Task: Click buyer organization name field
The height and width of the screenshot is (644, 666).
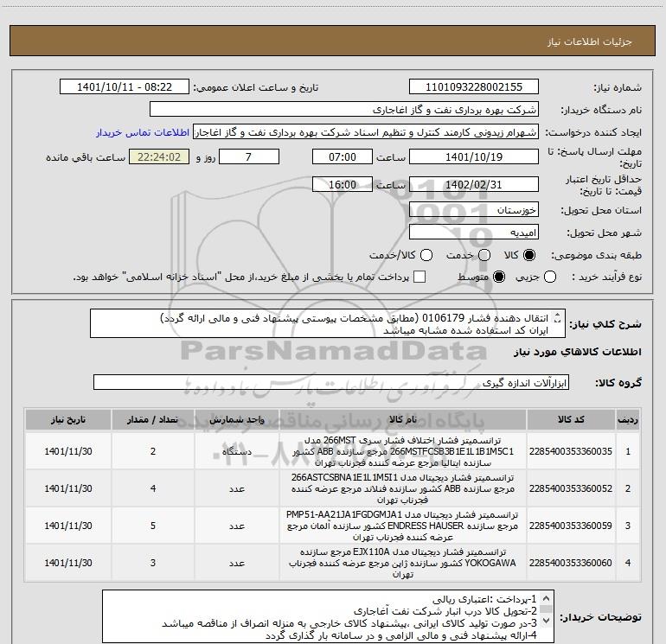Action: (344, 110)
